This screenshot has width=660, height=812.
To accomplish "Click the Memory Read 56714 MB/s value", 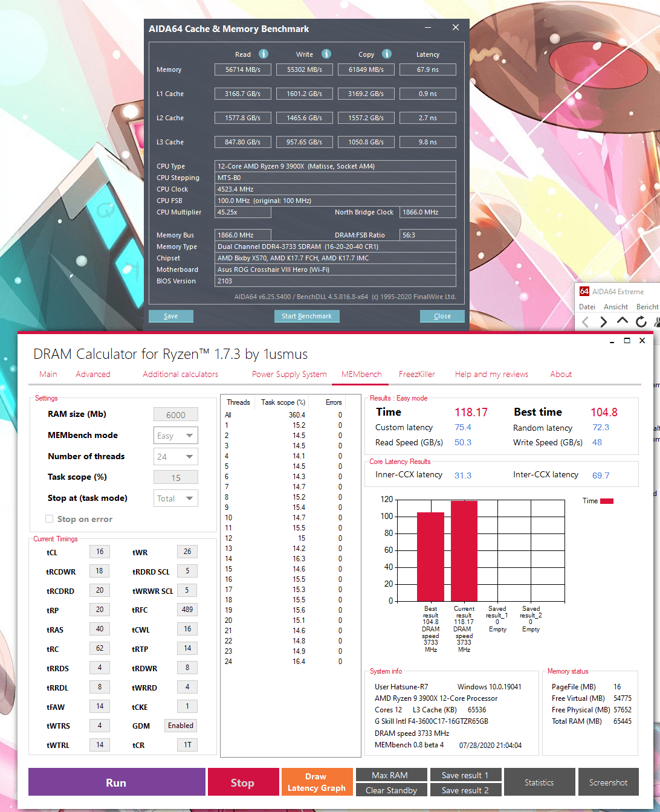I will (x=243, y=69).
